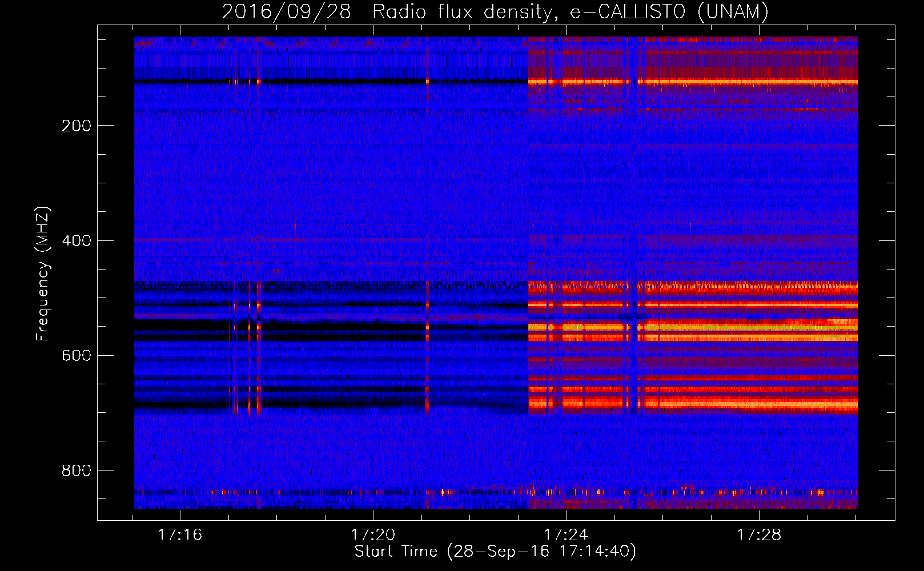Click the 17:28 time tick label
Image resolution: width=924 pixels, height=571 pixels.
759,535
